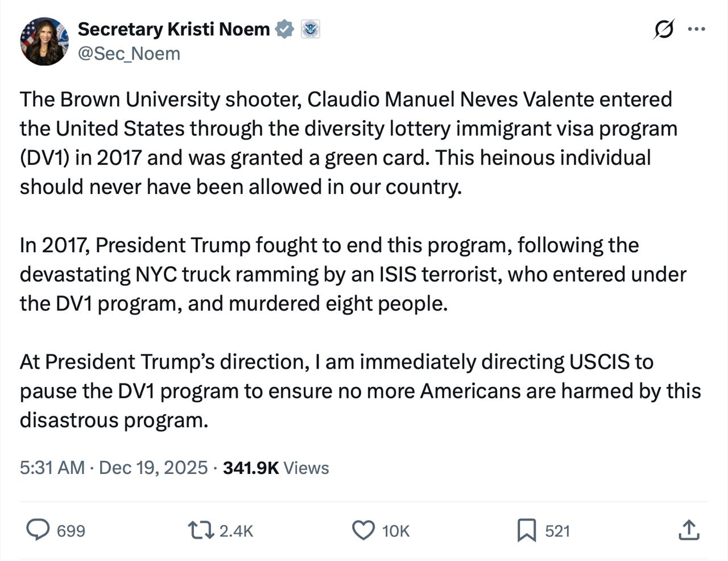Click the Dec 19, 2025 date
The width and height of the screenshot is (728, 561).
(154, 468)
